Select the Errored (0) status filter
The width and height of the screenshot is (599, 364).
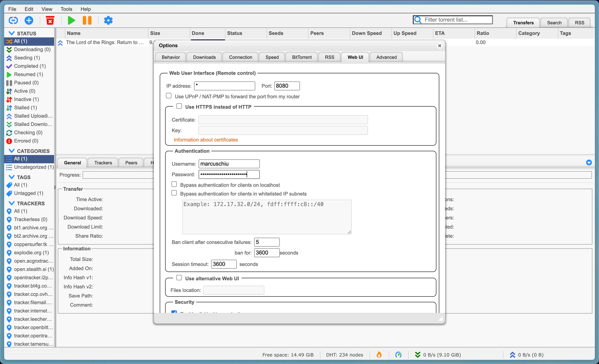point(29,141)
